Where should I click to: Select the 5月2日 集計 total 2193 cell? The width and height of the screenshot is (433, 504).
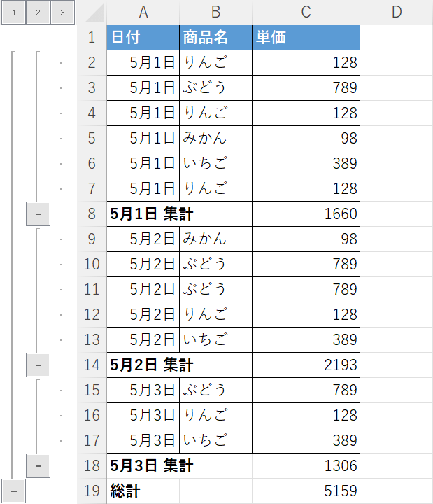click(x=306, y=365)
